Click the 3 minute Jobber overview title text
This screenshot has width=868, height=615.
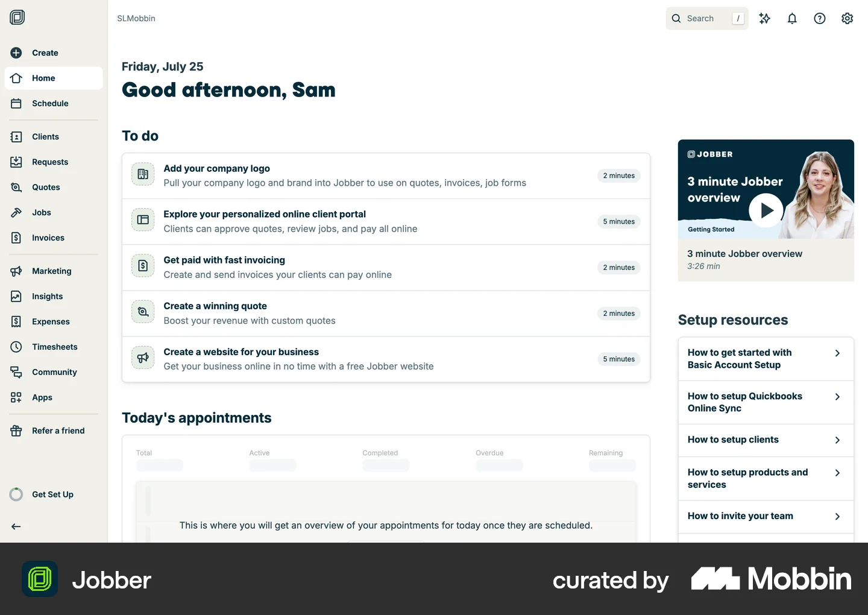click(x=745, y=254)
